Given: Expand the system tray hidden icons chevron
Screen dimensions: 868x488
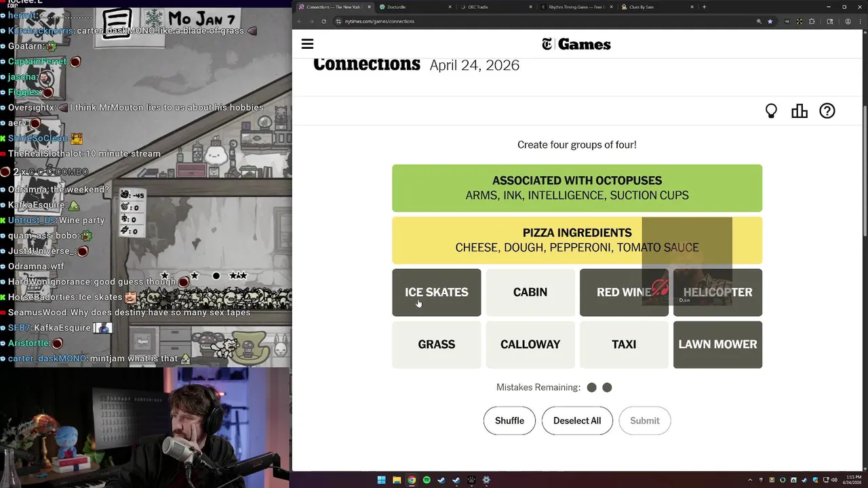Looking at the screenshot, I should pos(751,480).
